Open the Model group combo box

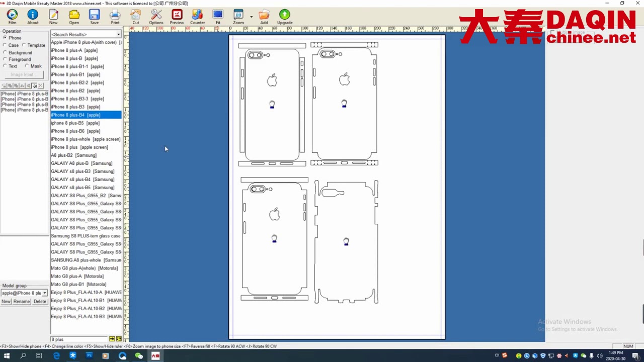coord(24,293)
